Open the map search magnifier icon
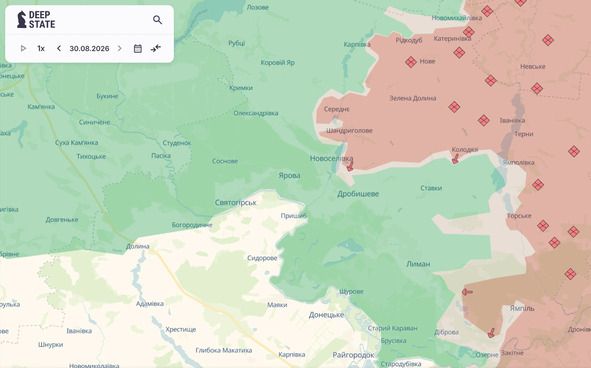The height and width of the screenshot is (368, 591). tap(157, 20)
